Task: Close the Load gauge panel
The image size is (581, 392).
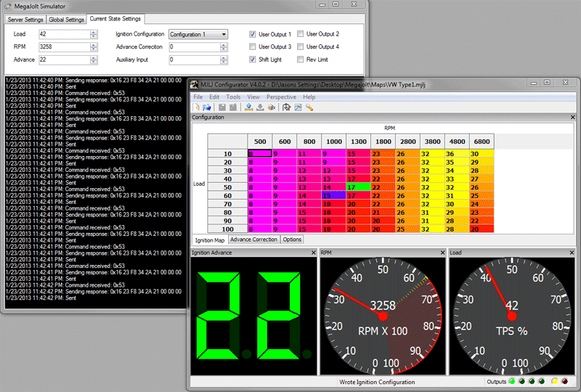Action: coord(572,253)
